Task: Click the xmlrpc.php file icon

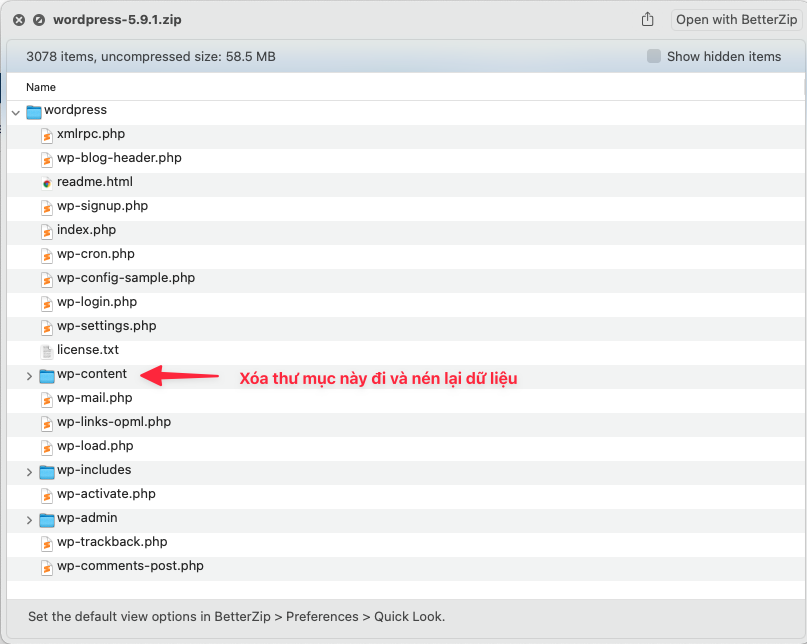Action: pyautogui.click(x=47, y=135)
